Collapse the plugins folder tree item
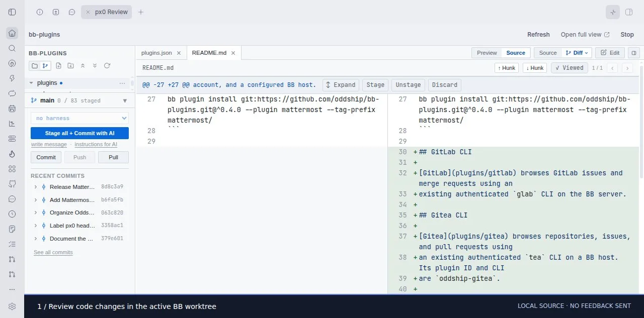The height and width of the screenshot is (318, 644). [x=31, y=83]
